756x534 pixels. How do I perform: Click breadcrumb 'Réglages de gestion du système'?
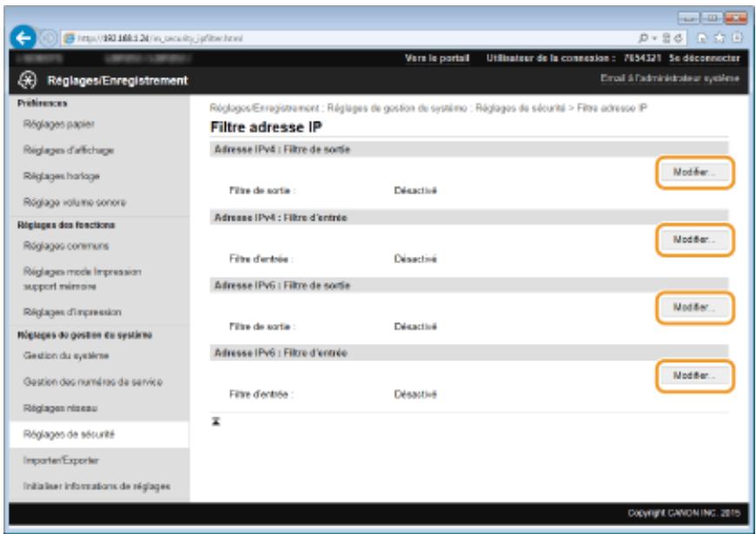click(397, 108)
